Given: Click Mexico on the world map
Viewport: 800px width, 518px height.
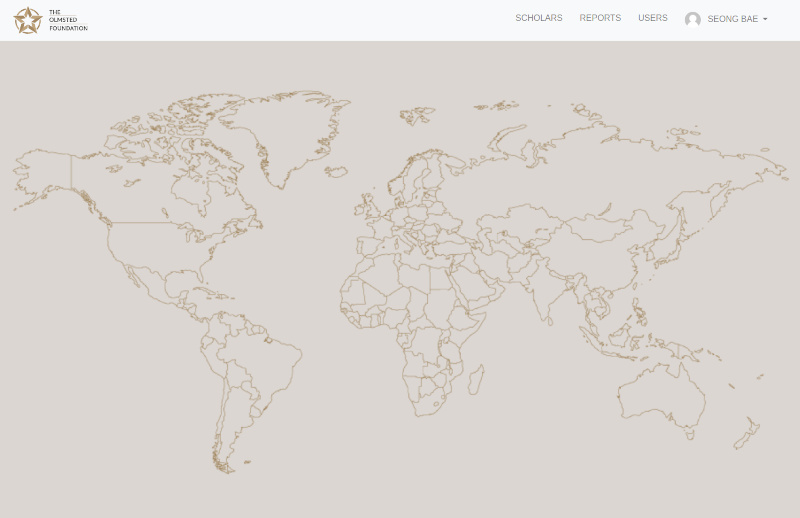Looking at the screenshot, I should [x=150, y=290].
